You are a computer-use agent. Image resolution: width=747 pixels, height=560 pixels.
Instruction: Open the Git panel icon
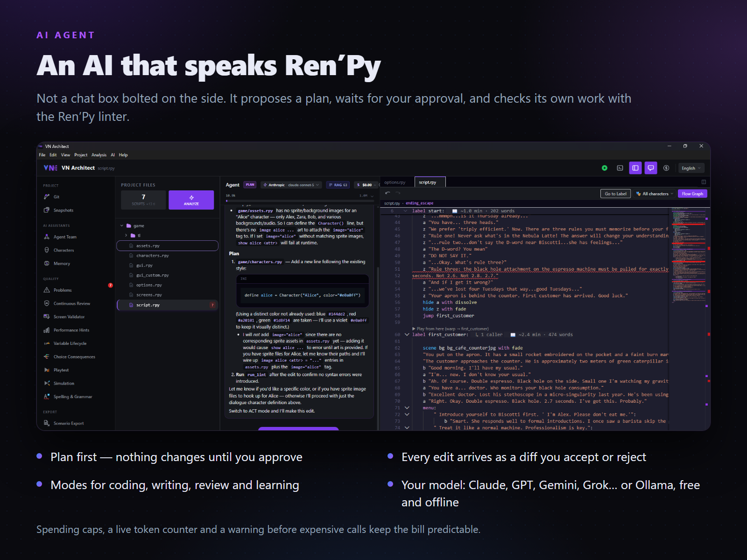[47, 197]
